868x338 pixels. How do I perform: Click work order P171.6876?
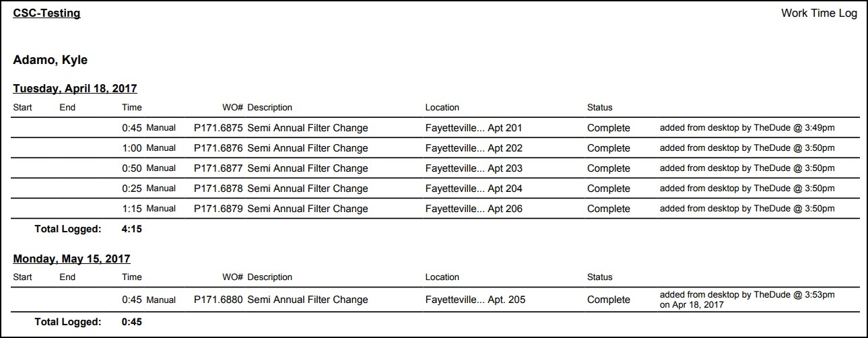click(x=218, y=148)
